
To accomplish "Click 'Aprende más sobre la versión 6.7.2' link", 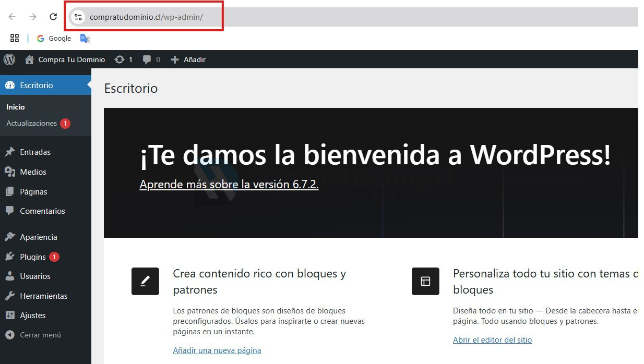I will coord(229,184).
